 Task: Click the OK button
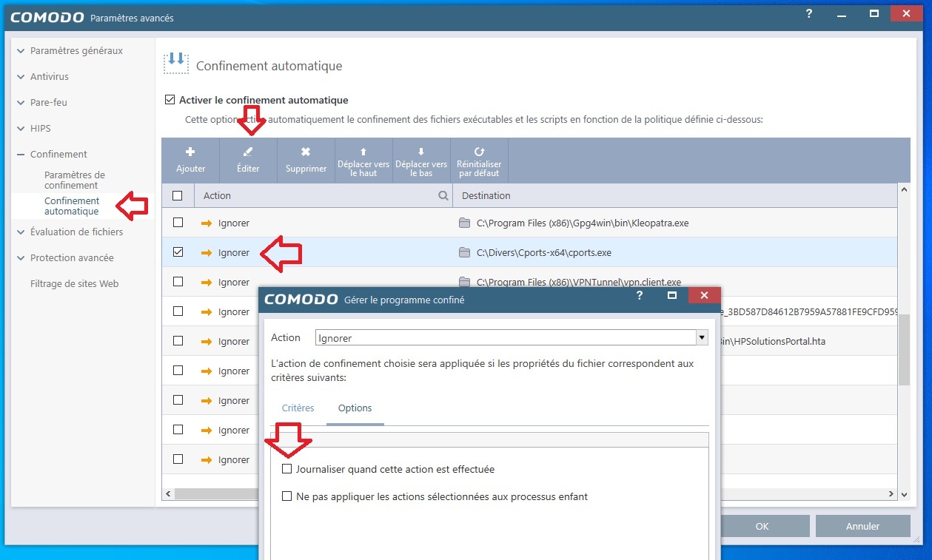click(x=762, y=526)
